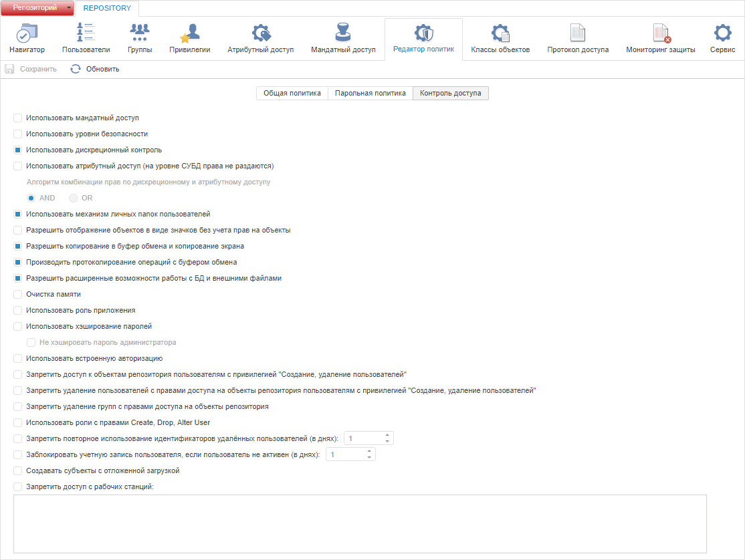Check Заблокировать учетную запись пользователя

17,454
